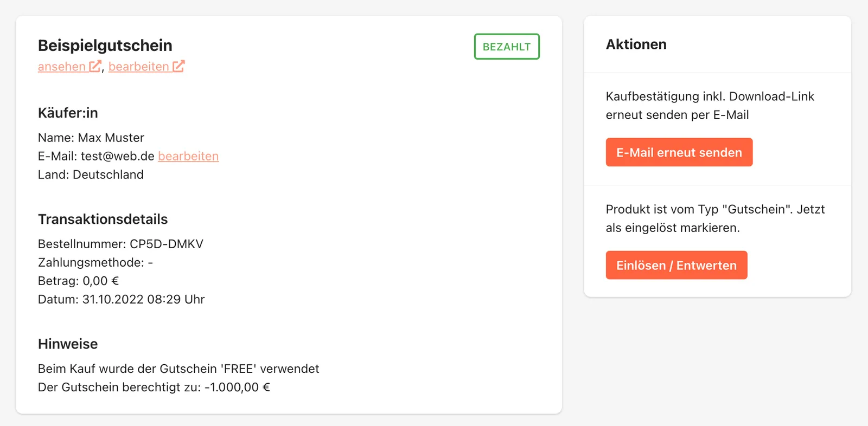Click the note mentioning voucher 'FREE'

point(178,369)
